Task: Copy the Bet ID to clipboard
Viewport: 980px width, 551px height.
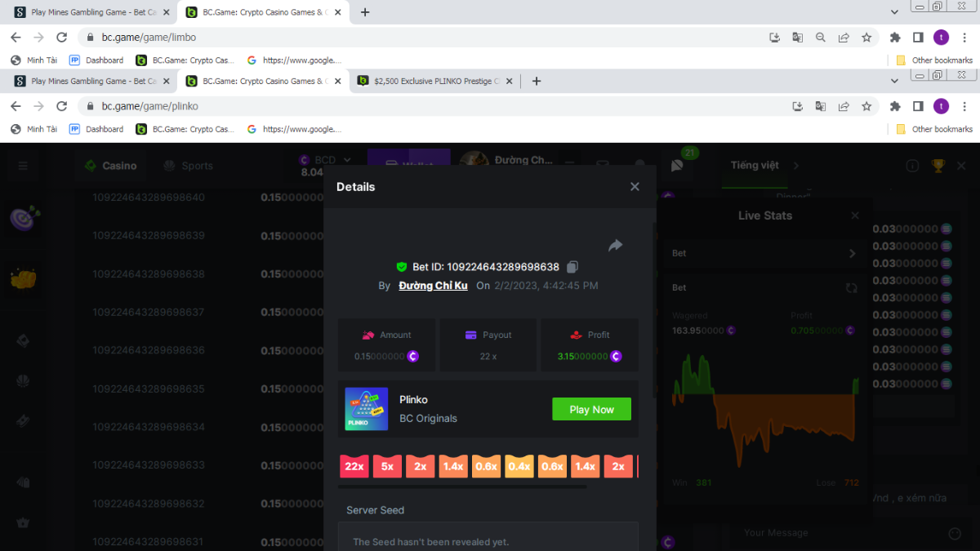Action: [x=572, y=267]
